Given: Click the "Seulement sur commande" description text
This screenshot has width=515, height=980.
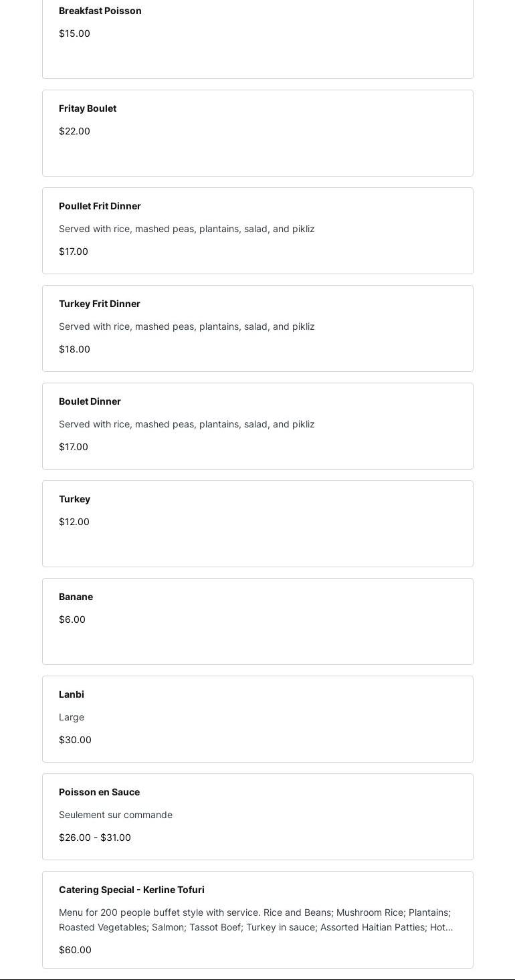Looking at the screenshot, I should [116, 815].
